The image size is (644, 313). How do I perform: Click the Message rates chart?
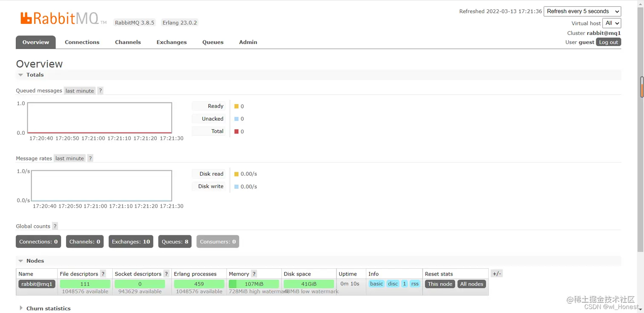[x=101, y=185]
